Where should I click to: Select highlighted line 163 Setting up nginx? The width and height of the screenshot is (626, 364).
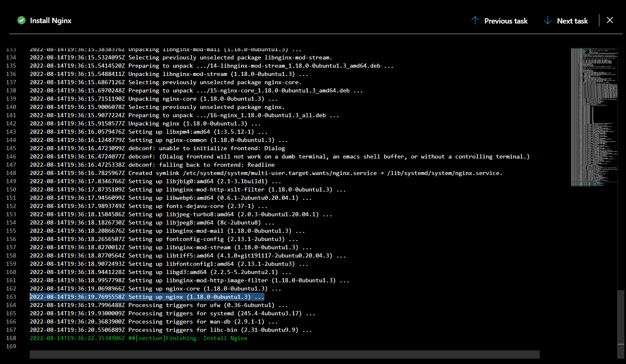[x=147, y=297]
